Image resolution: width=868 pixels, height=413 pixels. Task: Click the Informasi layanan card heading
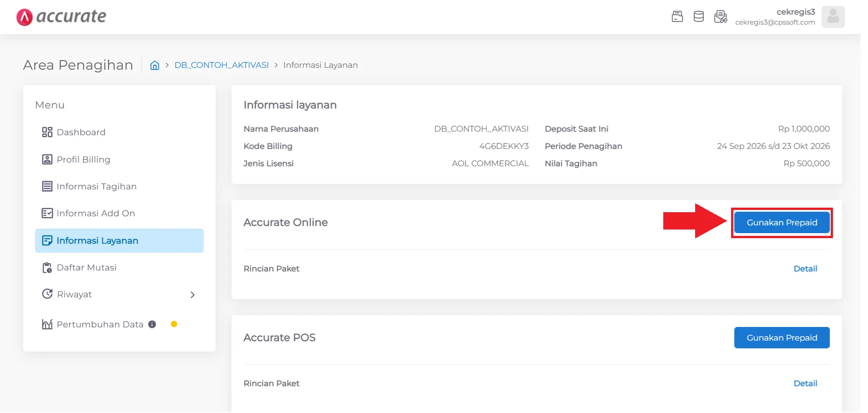pyautogui.click(x=290, y=105)
